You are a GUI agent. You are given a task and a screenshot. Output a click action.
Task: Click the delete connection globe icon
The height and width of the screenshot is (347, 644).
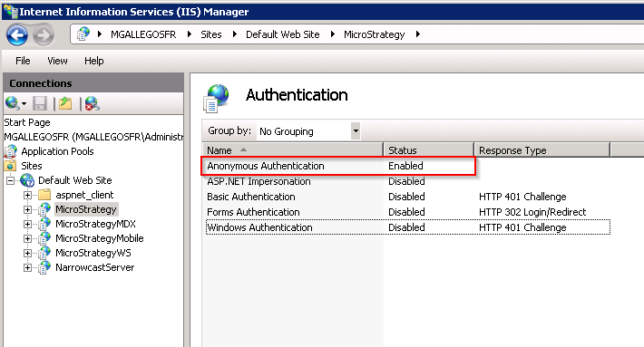click(x=92, y=103)
